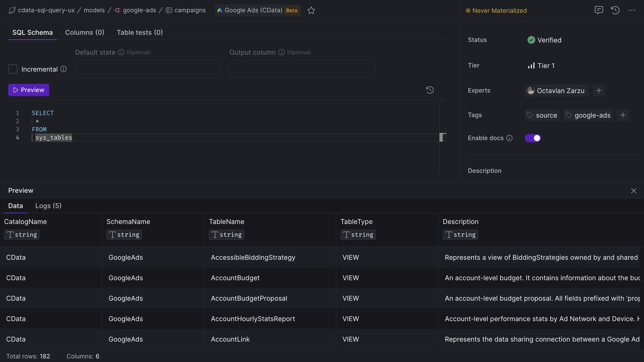This screenshot has width=644, height=362.
Task: Add a new expert with plus button
Action: pos(599,90)
